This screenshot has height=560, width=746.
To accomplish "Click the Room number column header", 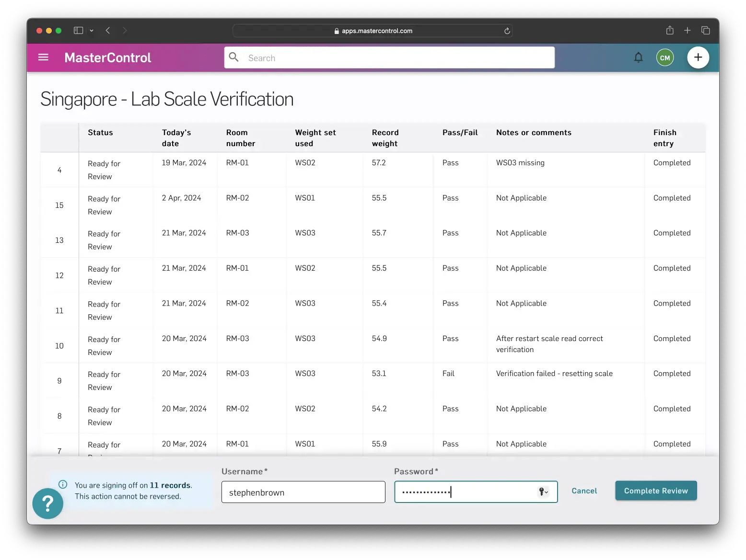I will pyautogui.click(x=241, y=138).
